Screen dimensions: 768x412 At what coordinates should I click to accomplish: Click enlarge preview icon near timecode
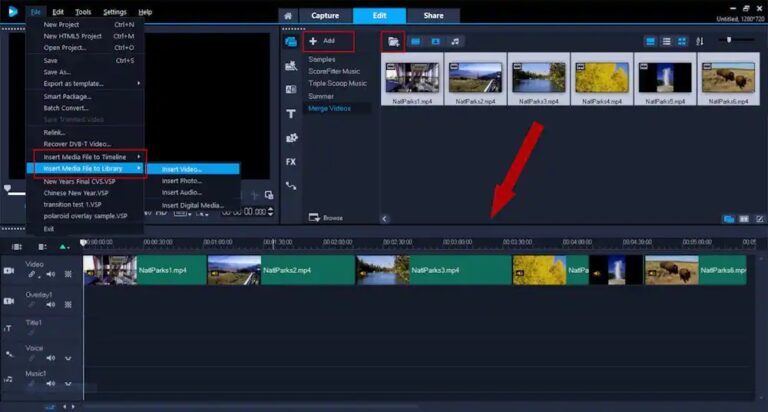pos(269,195)
